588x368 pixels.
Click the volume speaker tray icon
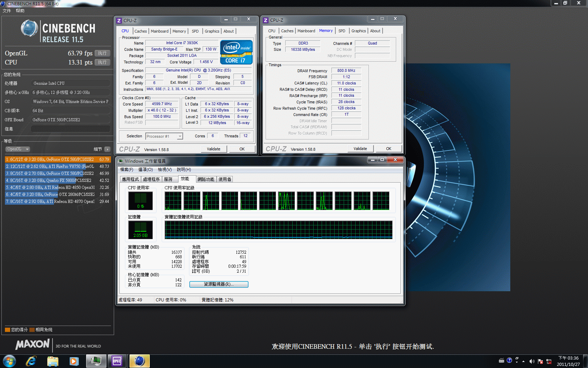pyautogui.click(x=532, y=361)
